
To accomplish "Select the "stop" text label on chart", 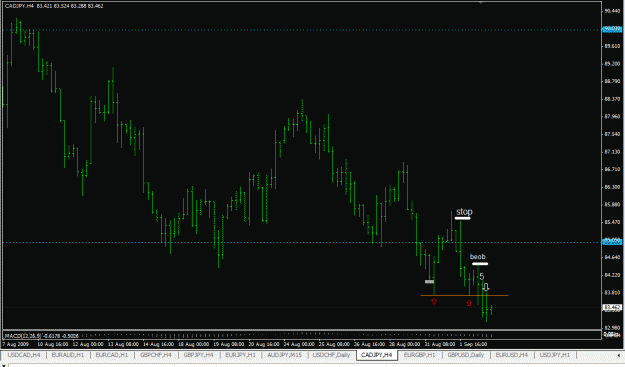I will click(464, 212).
